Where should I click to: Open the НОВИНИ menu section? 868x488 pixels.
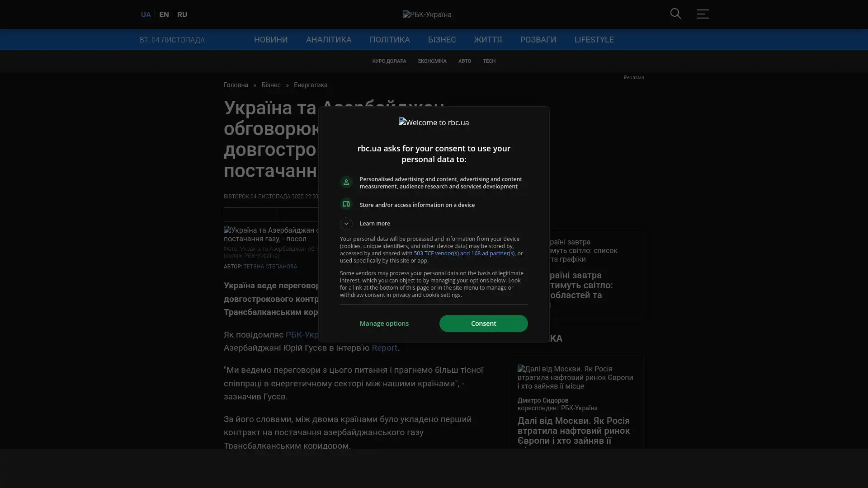pyautogui.click(x=270, y=40)
